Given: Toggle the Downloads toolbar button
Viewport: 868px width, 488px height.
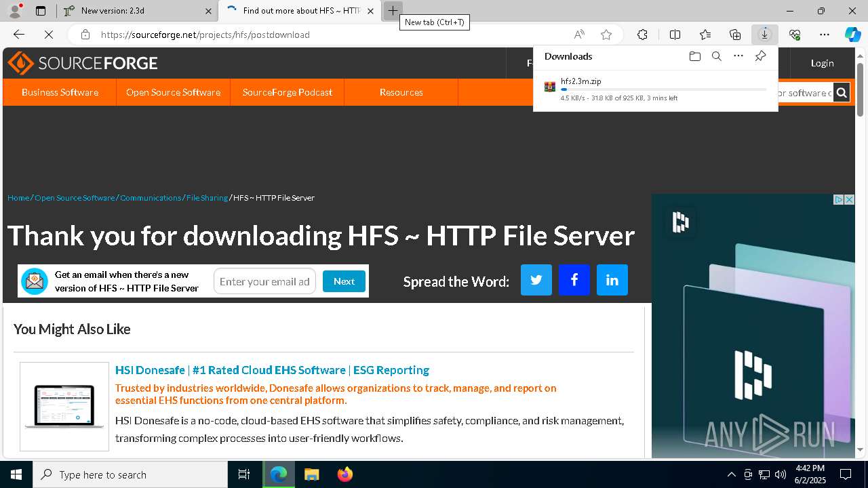Looking at the screenshot, I should pyautogui.click(x=765, y=35).
